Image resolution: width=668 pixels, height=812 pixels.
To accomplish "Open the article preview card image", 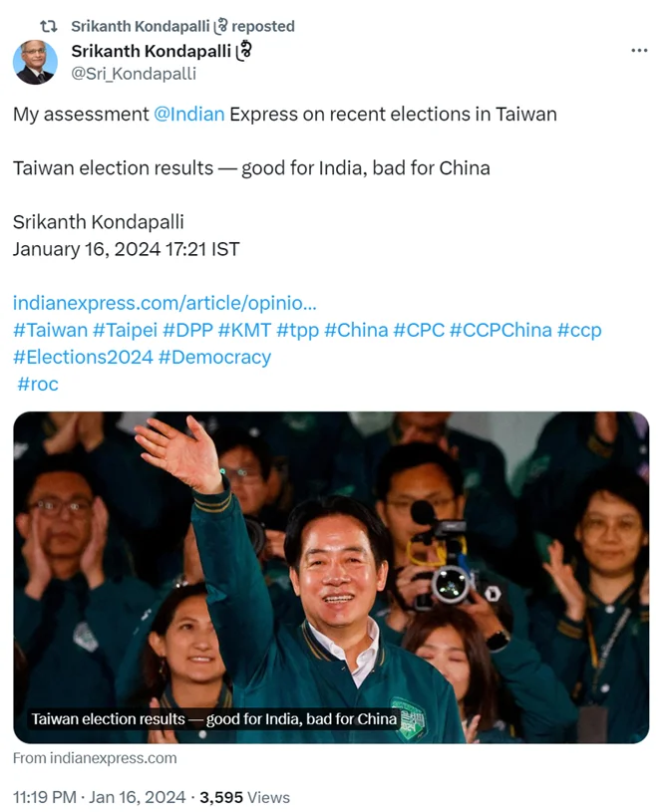I will 331,578.
